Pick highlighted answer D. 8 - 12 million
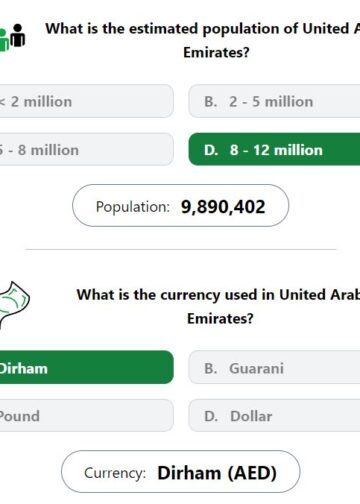The width and height of the screenshot is (360, 504). tap(274, 149)
